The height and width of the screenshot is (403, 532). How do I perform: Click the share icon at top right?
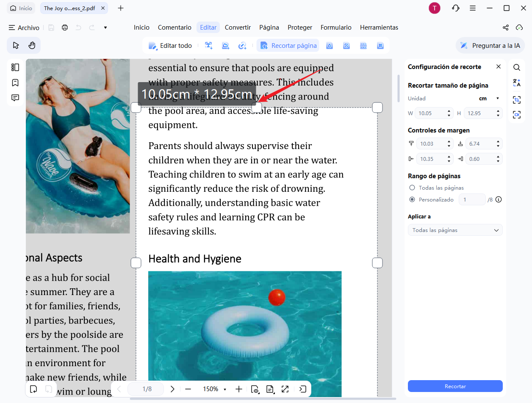(506, 28)
